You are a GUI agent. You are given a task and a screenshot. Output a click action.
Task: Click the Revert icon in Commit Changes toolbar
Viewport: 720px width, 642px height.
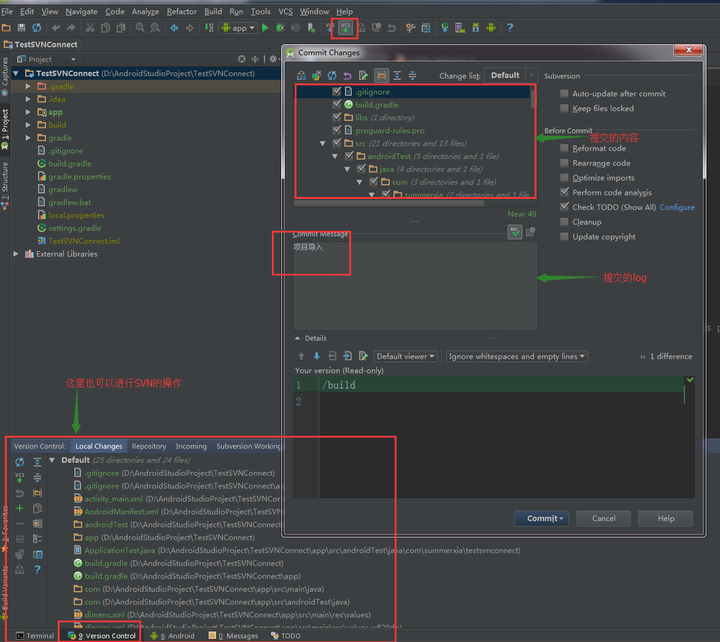click(x=347, y=75)
